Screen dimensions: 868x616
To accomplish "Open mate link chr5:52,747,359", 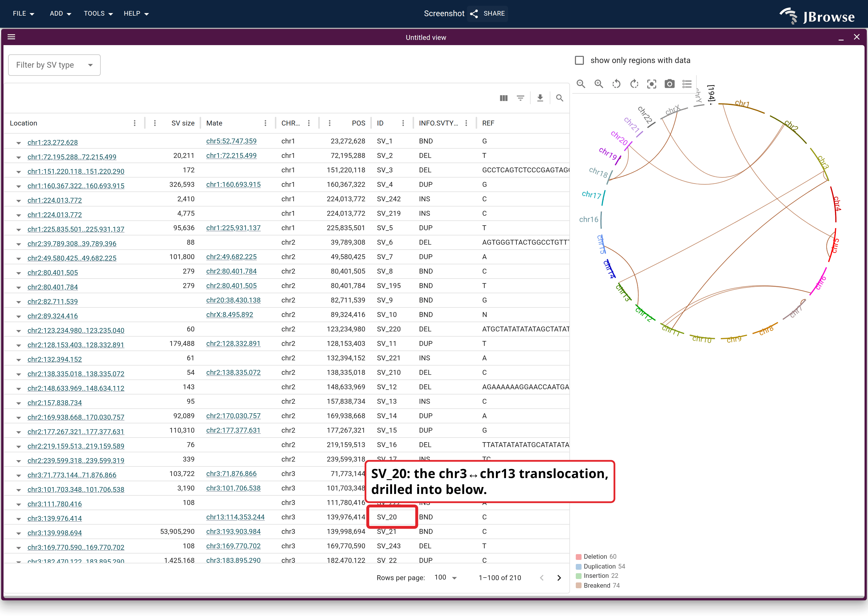I will (231, 141).
